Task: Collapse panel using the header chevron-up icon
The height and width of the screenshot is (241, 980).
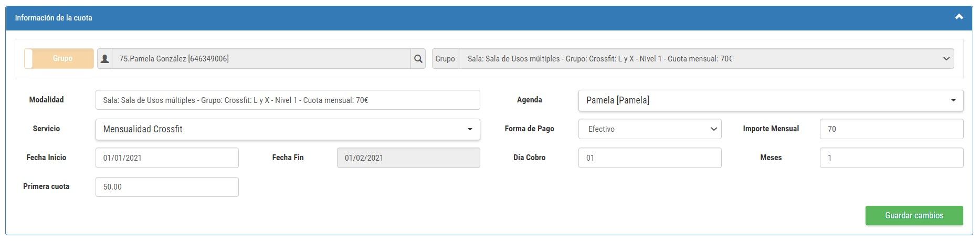Action: (958, 17)
